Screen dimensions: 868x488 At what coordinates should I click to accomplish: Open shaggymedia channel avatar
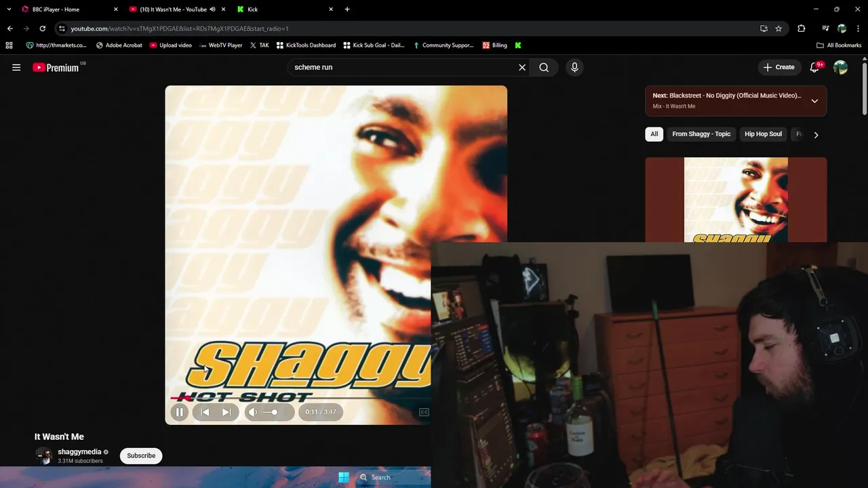(44, 455)
